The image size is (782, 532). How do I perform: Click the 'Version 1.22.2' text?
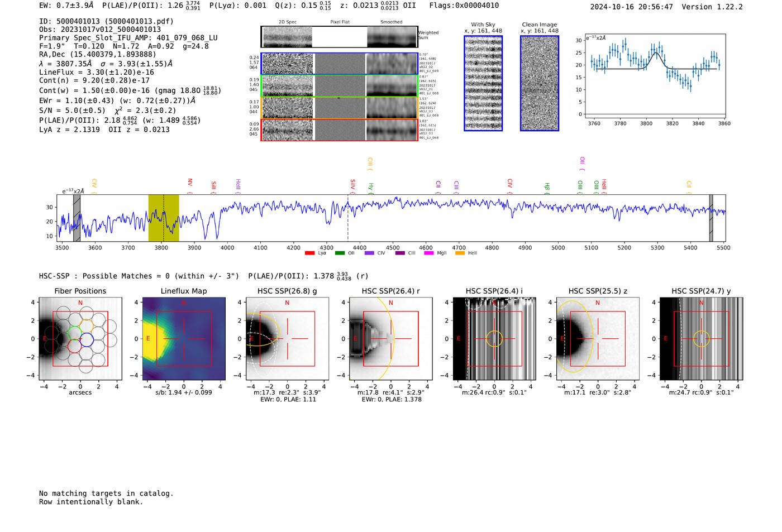pos(712,7)
